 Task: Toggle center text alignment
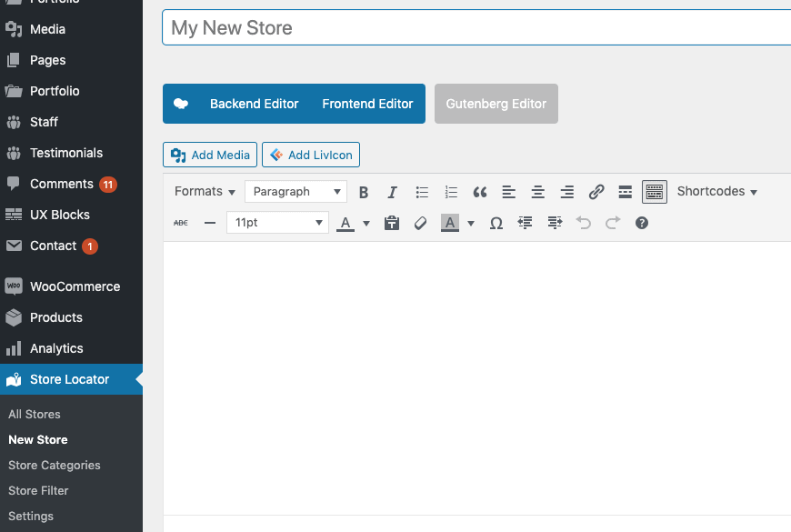click(x=538, y=192)
